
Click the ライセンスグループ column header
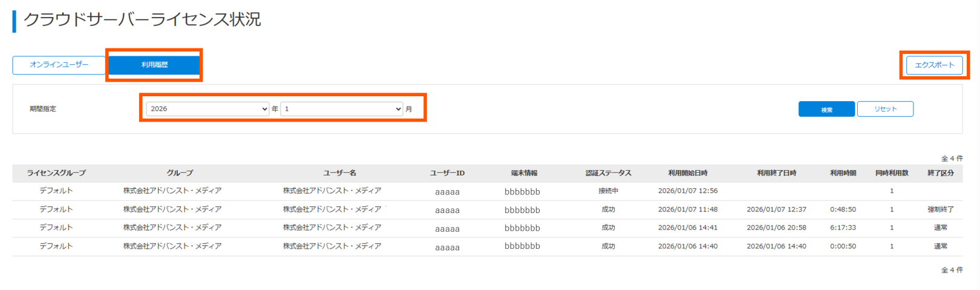coord(56,173)
